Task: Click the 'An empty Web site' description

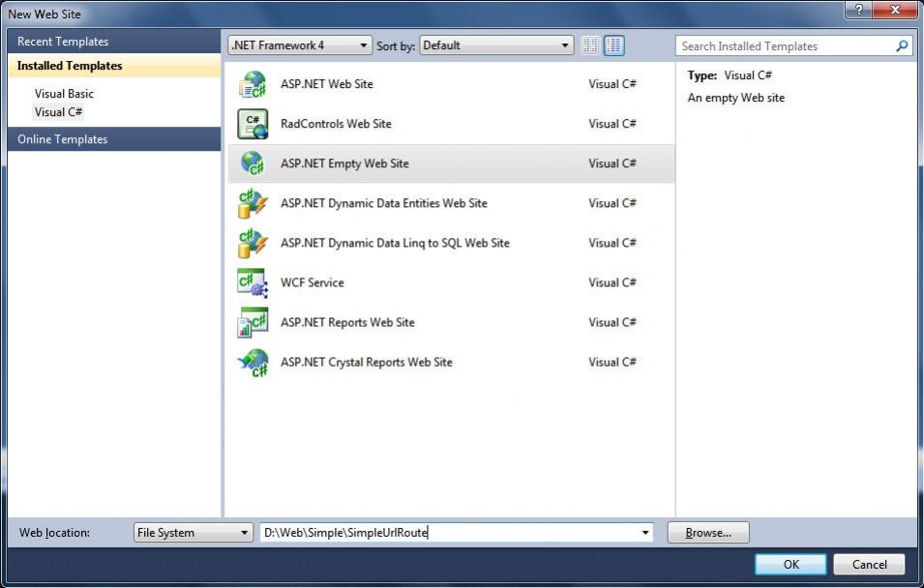Action: click(x=736, y=98)
